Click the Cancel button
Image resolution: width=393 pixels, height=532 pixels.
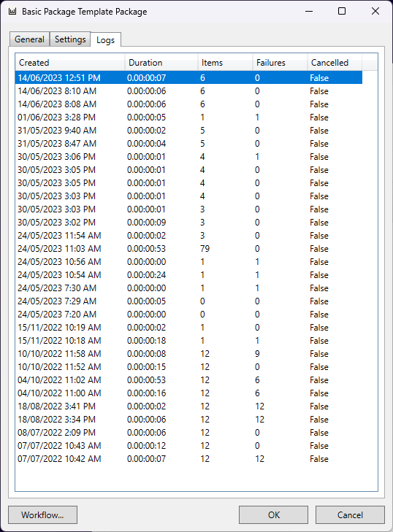(350, 514)
